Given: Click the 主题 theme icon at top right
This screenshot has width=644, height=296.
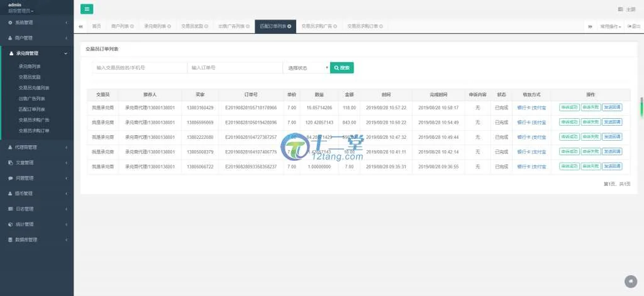Looking at the screenshot, I should pyautogui.click(x=621, y=9).
